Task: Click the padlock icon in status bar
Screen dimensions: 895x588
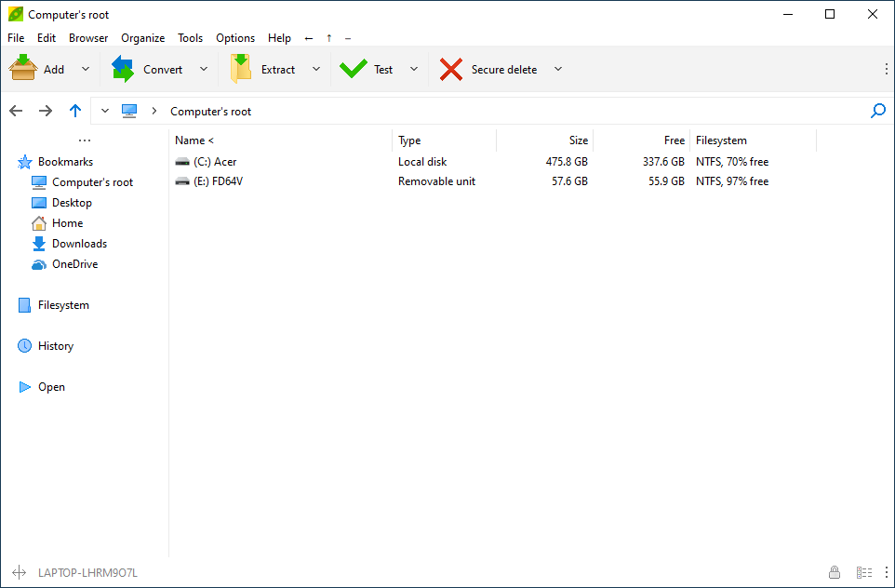Action: coord(834,572)
